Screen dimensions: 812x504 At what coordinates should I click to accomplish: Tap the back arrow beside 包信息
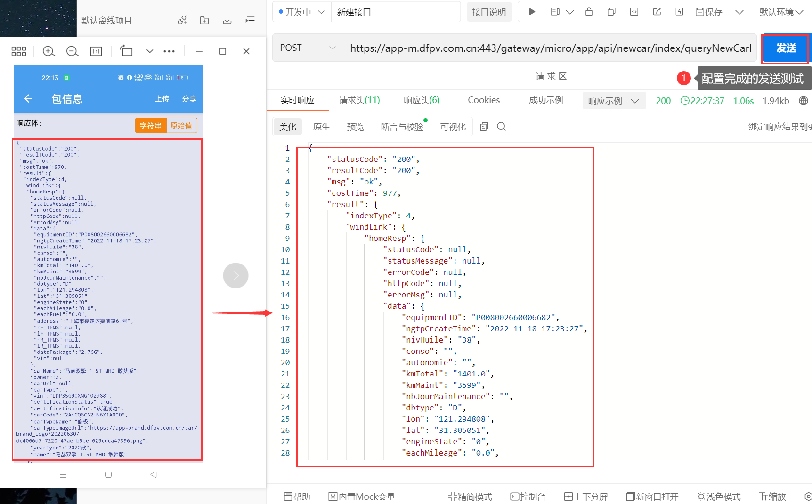click(x=28, y=98)
